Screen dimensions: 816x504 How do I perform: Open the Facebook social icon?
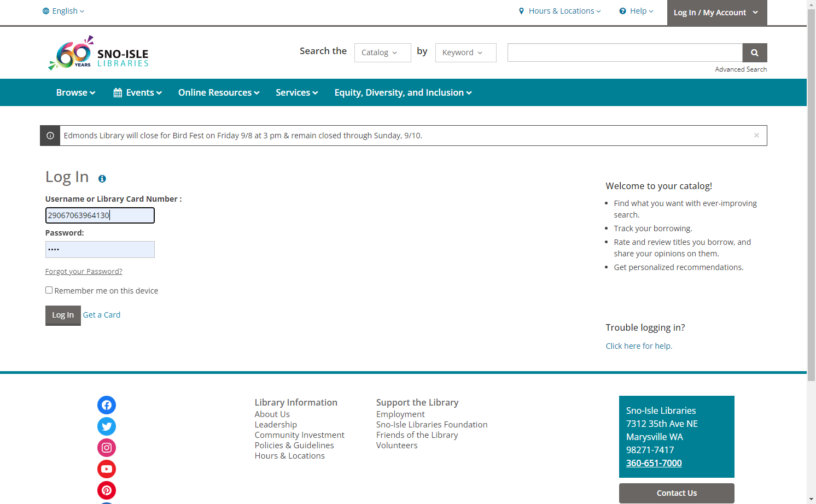coord(107,405)
